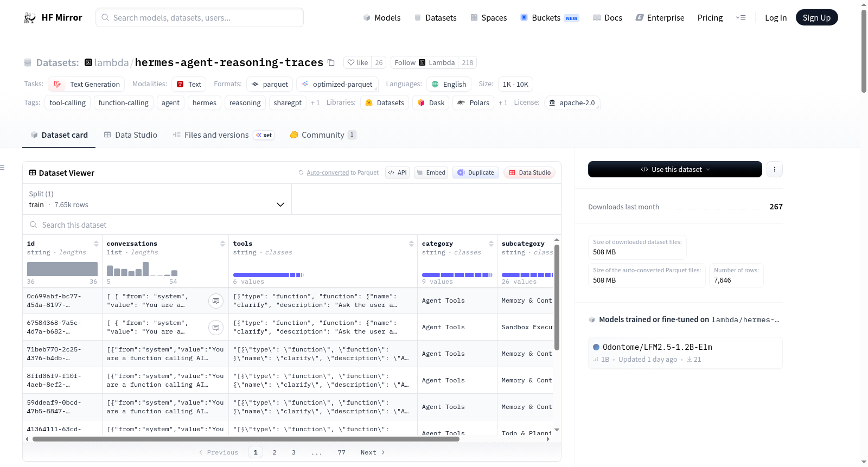This screenshot has height=467, width=868.
Task: Switch to the Data Studio tab
Action: pyautogui.click(x=131, y=135)
